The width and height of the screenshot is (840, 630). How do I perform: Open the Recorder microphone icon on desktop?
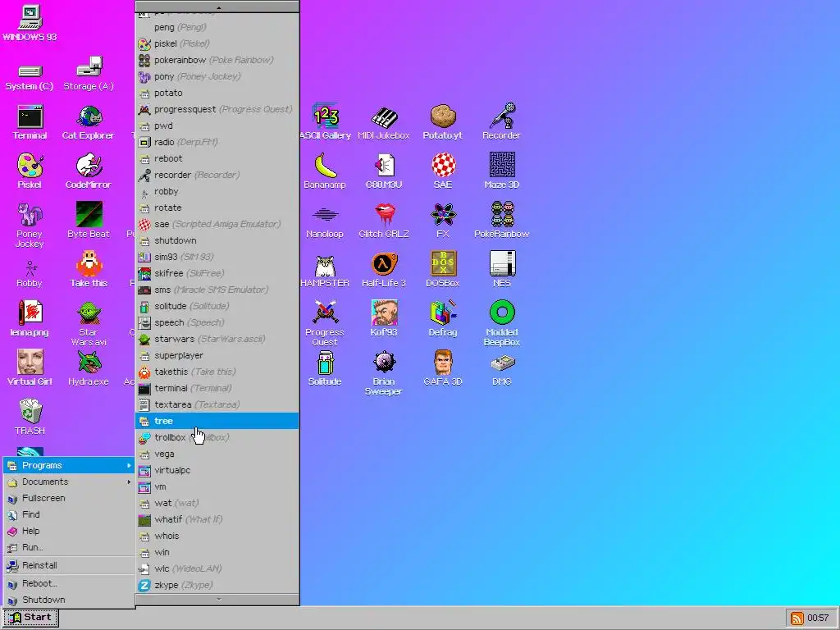(x=502, y=122)
